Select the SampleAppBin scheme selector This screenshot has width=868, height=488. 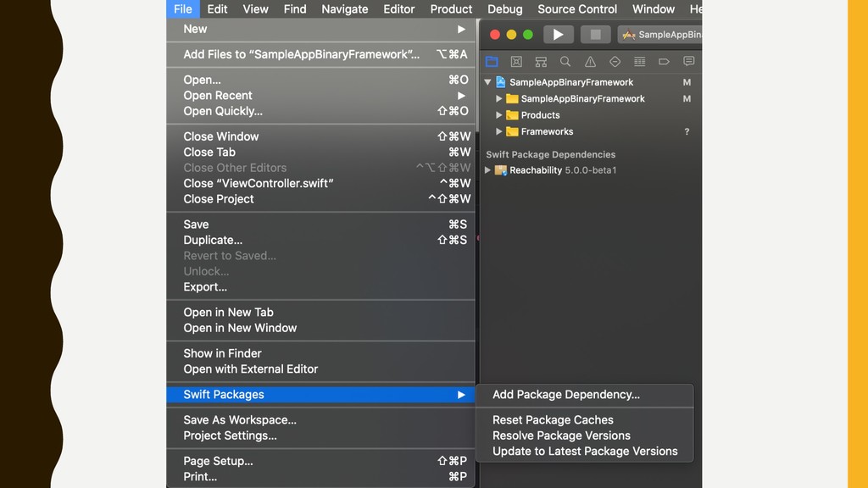coord(659,34)
